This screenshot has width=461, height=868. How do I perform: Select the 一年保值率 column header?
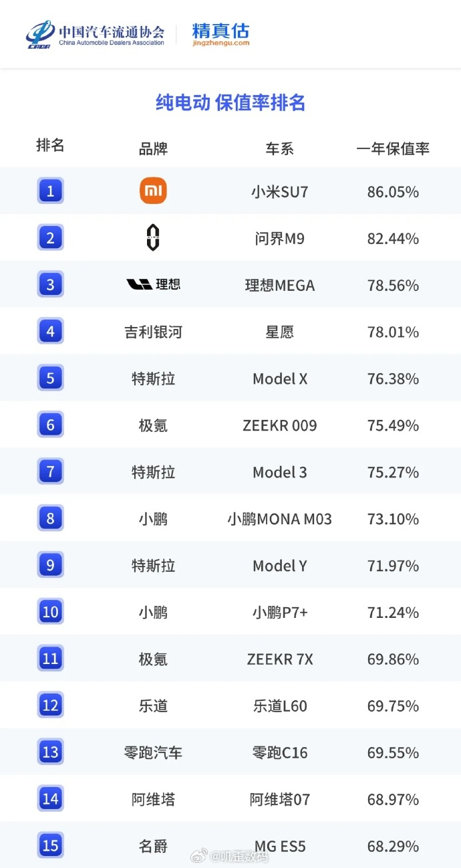coord(393,148)
